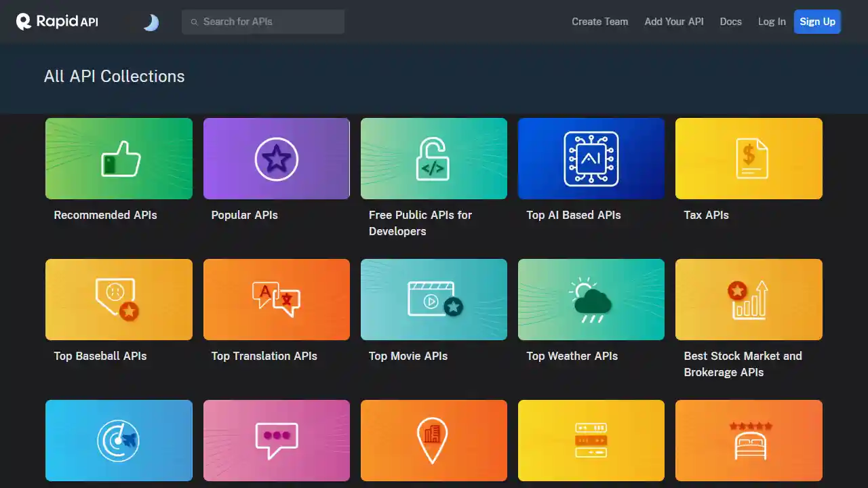868x488 pixels.
Task: Select the star icon for Popular APIs
Action: pos(276,158)
